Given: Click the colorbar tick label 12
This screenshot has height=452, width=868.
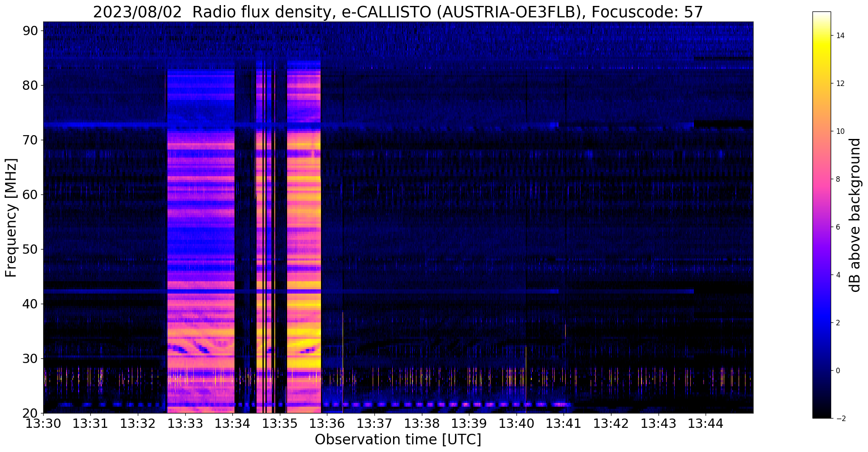Looking at the screenshot, I should click(x=840, y=83).
